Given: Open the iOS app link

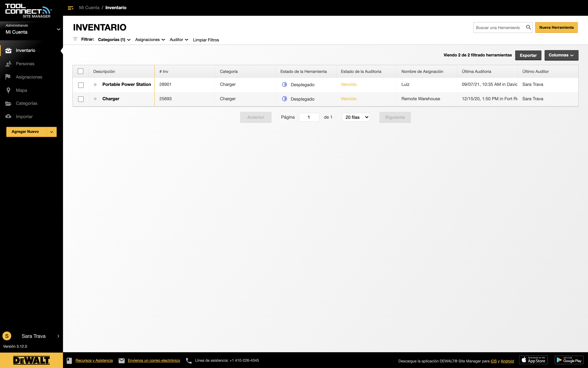Looking at the screenshot, I should [x=493, y=361].
